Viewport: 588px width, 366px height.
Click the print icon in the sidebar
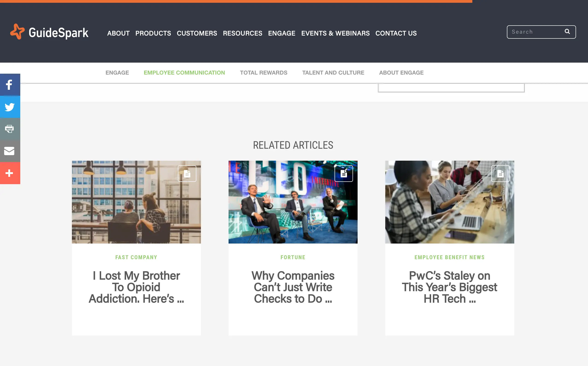coord(10,129)
